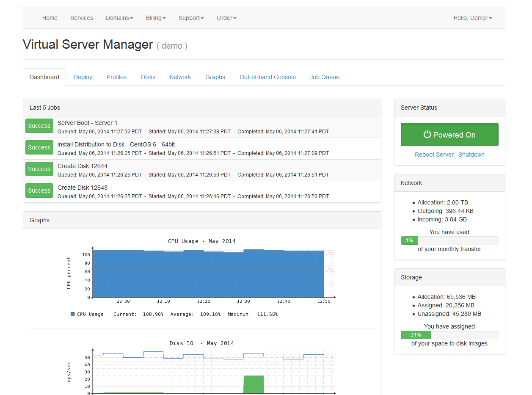This screenshot has height=395, width=532.
Task: Click the blue CPU Usage legend swatch
Action: click(73, 314)
